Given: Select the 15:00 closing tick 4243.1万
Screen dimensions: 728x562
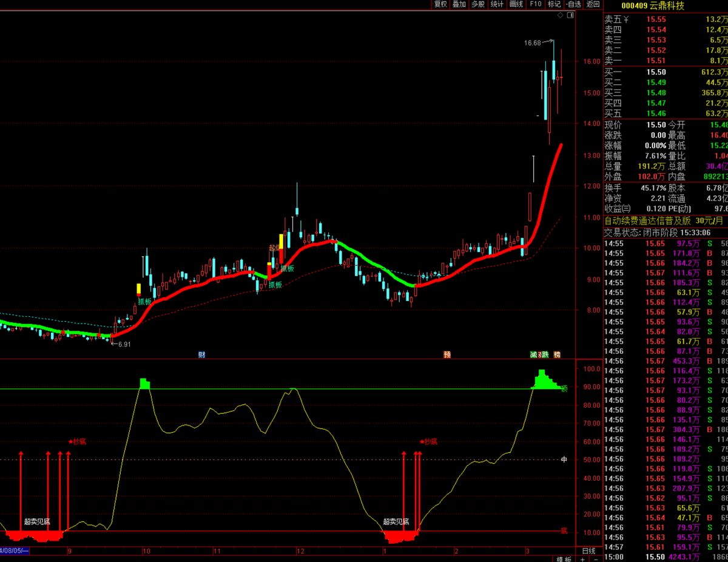Looking at the screenshot, I should tap(666, 557).
